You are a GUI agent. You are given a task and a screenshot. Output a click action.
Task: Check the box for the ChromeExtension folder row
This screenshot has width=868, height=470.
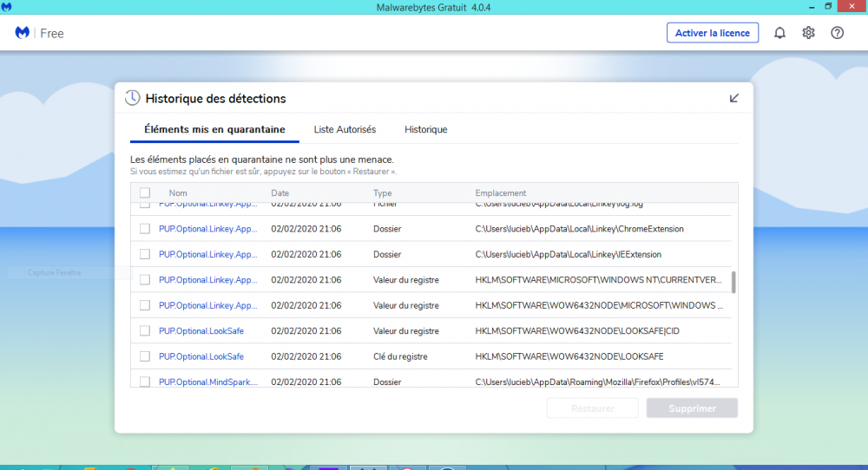point(145,229)
